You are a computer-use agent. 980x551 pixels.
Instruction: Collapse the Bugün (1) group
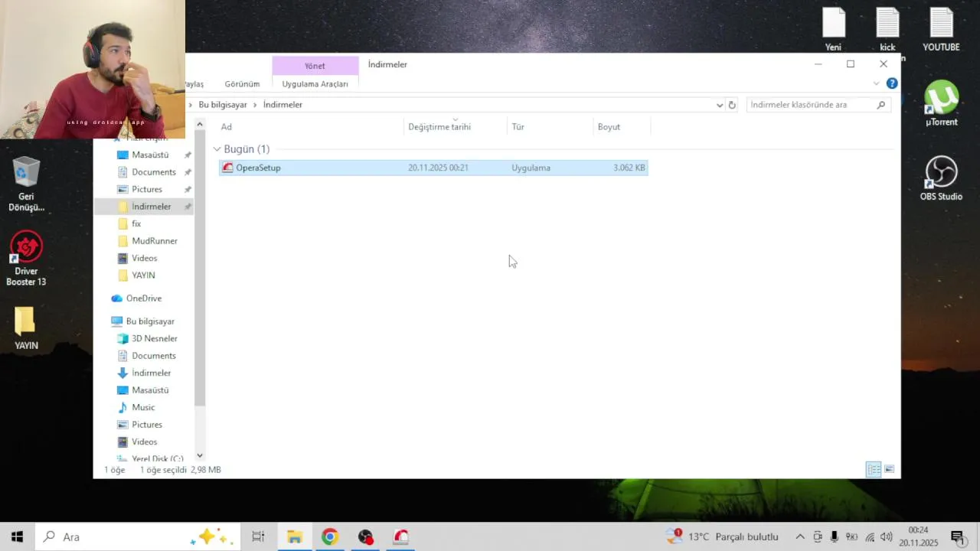pos(217,149)
